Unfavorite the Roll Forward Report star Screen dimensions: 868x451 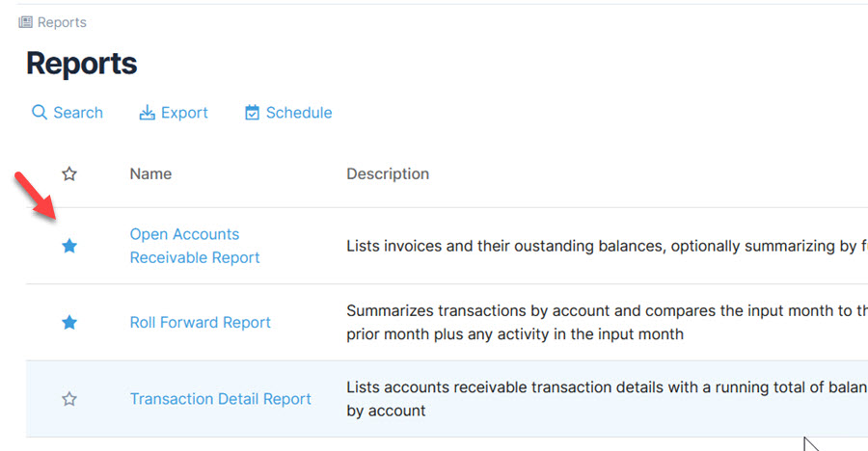click(x=68, y=323)
